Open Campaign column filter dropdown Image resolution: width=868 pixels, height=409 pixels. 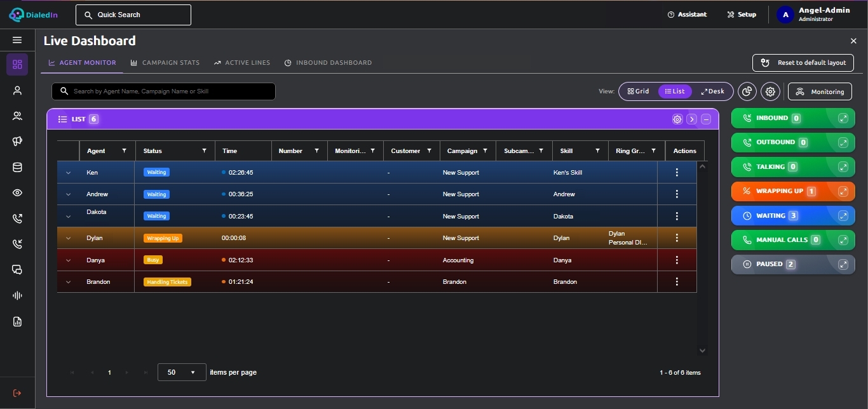[485, 151]
